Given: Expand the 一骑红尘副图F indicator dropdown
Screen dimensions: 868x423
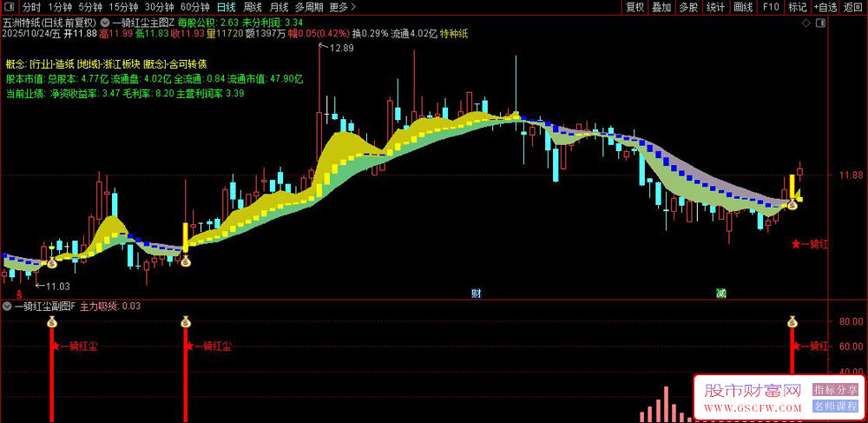Looking at the screenshot, I should click(x=7, y=306).
